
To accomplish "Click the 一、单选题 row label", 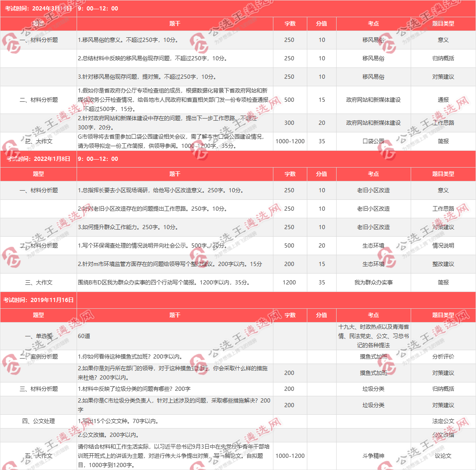I will pos(39,336).
